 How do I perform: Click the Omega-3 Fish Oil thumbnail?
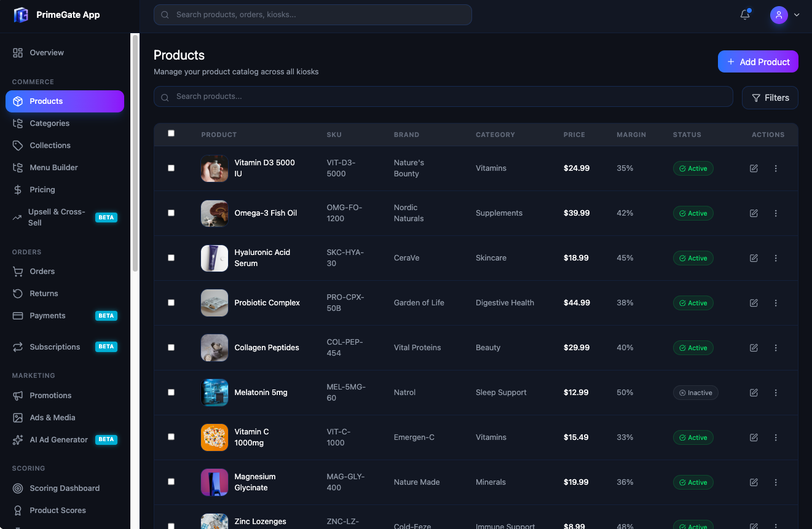[215, 213]
